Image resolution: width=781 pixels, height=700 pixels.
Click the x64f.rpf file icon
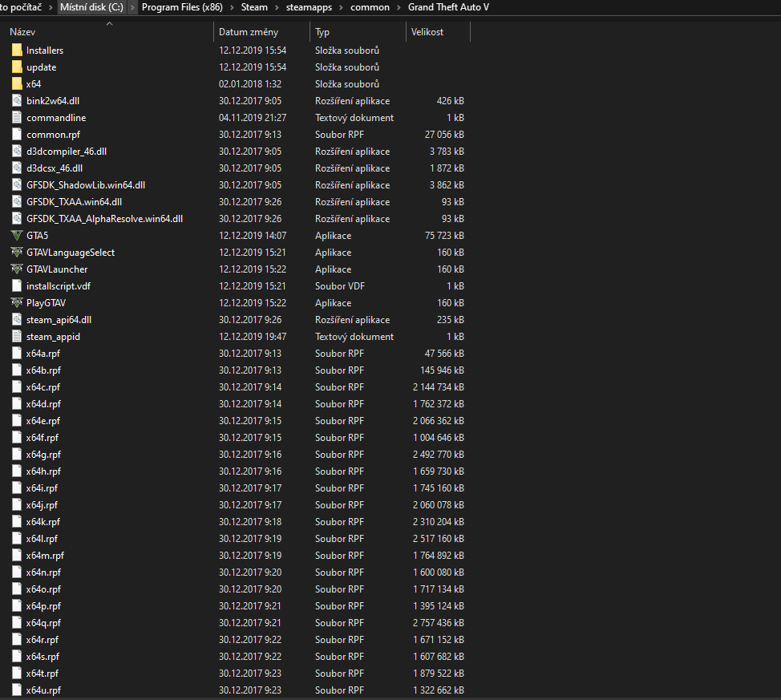pos(17,438)
